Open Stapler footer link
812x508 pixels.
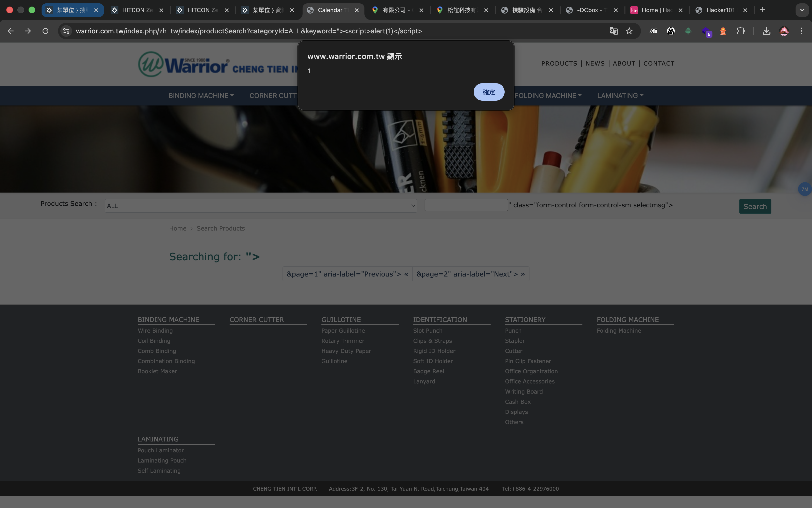pos(515,341)
